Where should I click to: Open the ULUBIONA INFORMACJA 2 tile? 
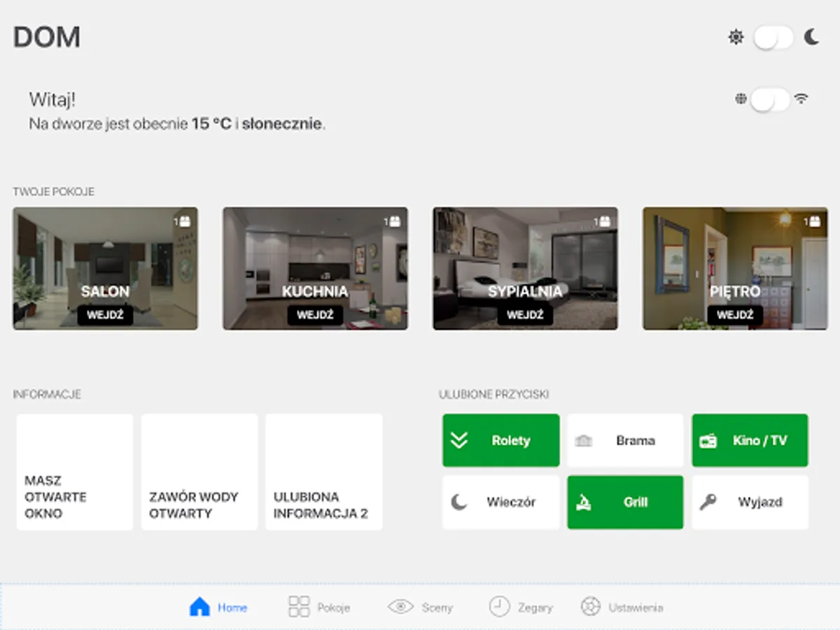pos(324,472)
